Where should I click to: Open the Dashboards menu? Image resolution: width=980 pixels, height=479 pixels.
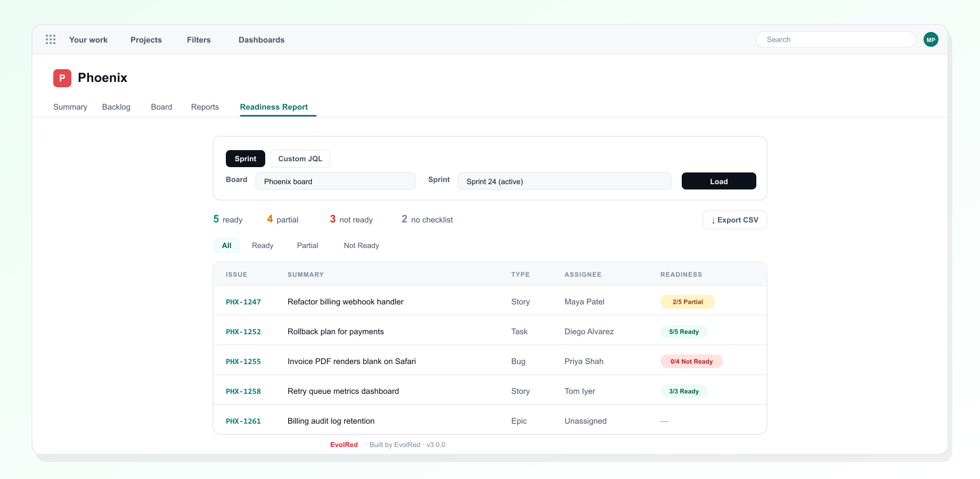[262, 40]
